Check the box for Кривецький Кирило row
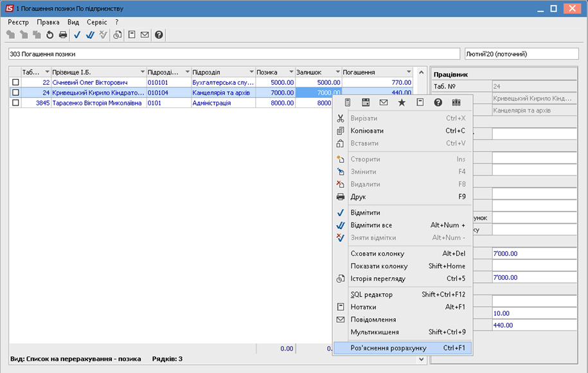Viewport: 588px width, 373px height. 15,93
